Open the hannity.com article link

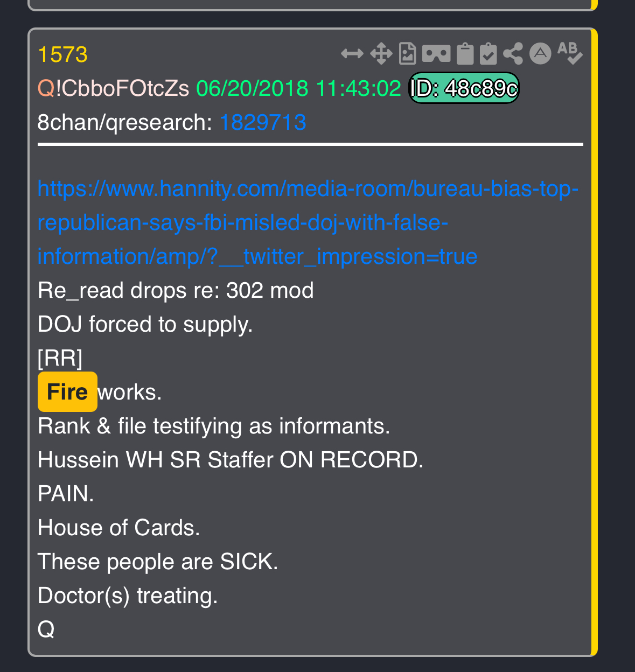tap(308, 223)
